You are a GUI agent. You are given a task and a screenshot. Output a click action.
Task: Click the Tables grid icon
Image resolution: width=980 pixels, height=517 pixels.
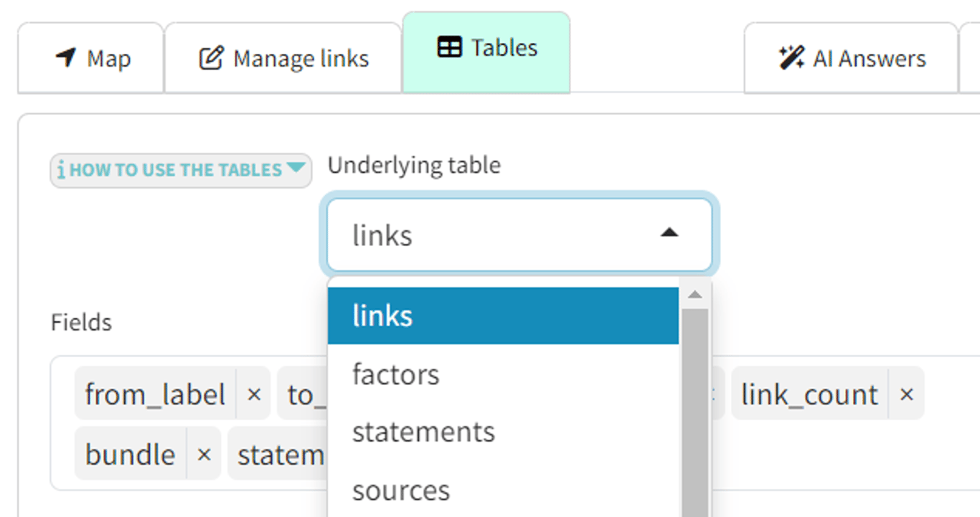point(449,48)
